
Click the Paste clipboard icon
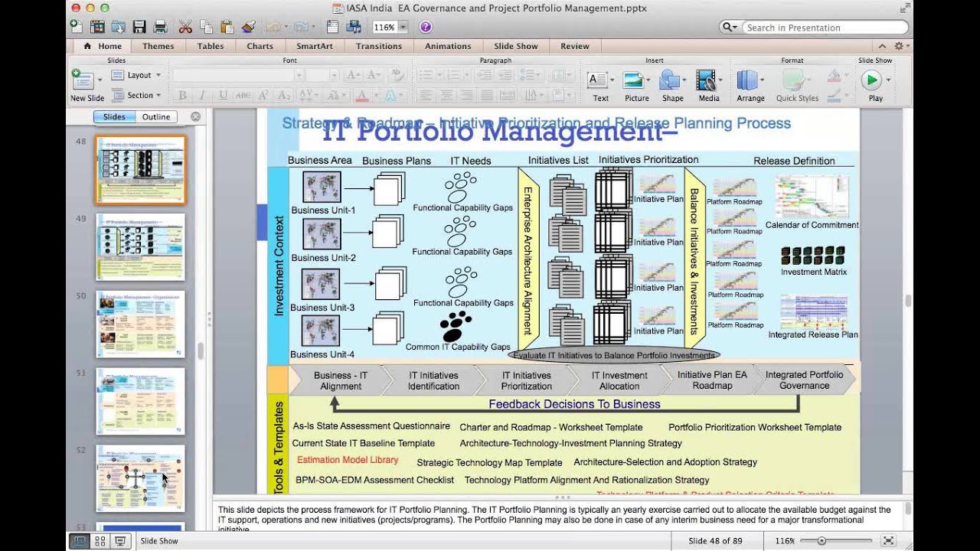[227, 27]
